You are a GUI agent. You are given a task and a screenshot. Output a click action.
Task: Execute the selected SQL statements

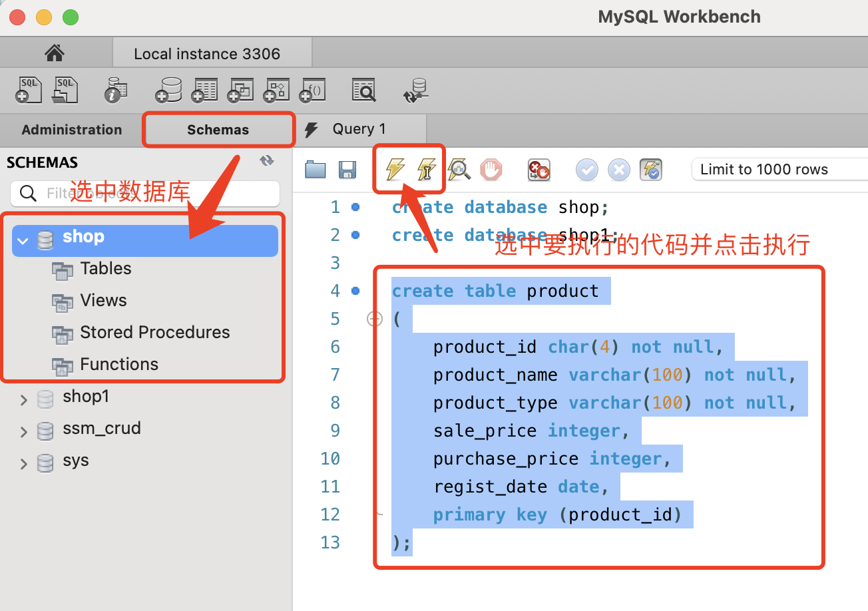pos(395,170)
